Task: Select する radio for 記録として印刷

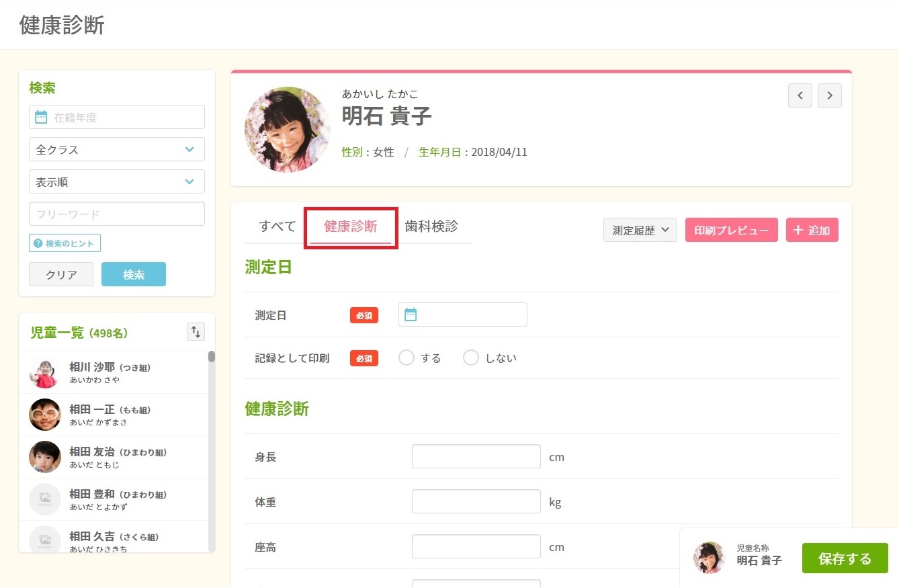Action: click(x=406, y=358)
